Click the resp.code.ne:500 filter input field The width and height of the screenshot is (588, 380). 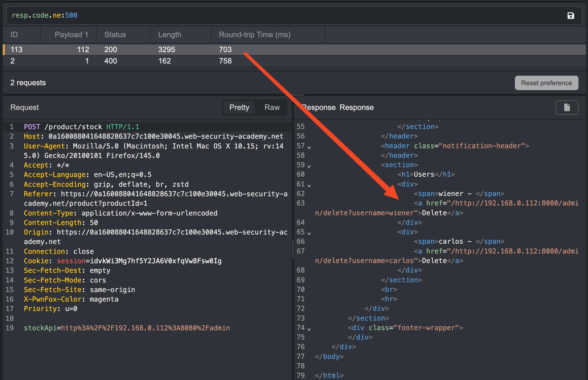click(272, 15)
